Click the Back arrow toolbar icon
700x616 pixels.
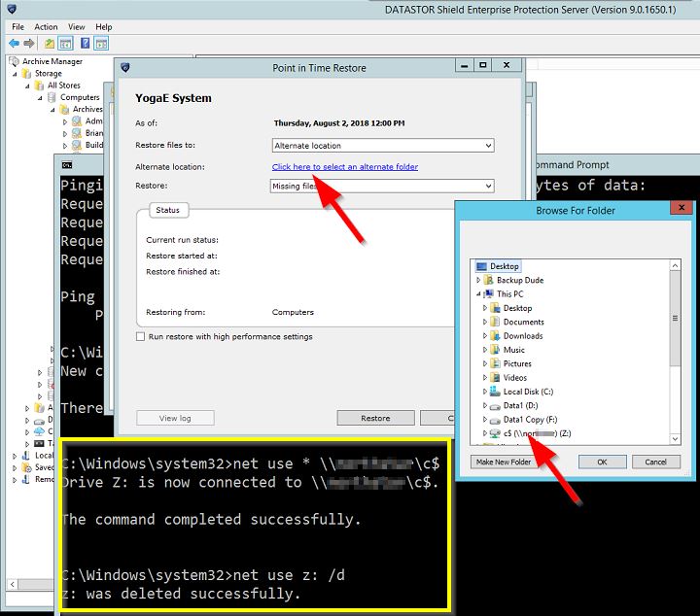[14, 44]
